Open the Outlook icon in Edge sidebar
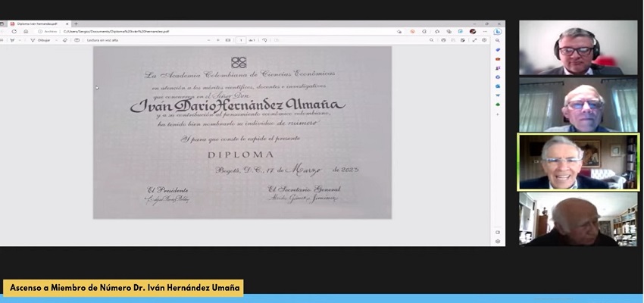Viewport: 644px width, 303px height. pos(497,86)
